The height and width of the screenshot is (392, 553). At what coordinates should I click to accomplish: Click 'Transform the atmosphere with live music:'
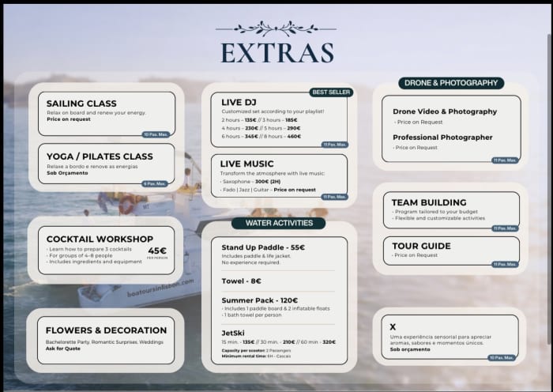[x=273, y=173]
